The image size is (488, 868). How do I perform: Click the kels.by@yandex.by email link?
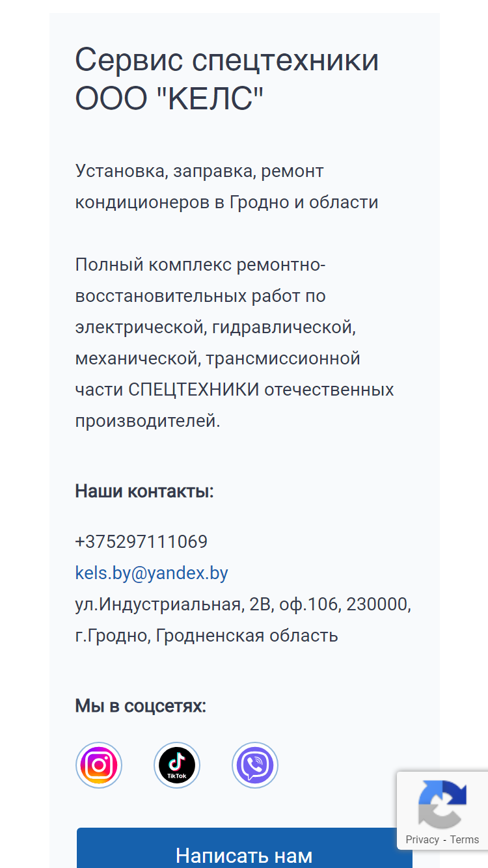152,573
